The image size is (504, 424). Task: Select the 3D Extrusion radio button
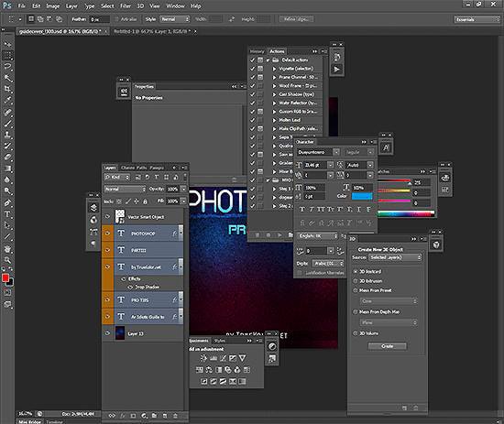point(356,281)
